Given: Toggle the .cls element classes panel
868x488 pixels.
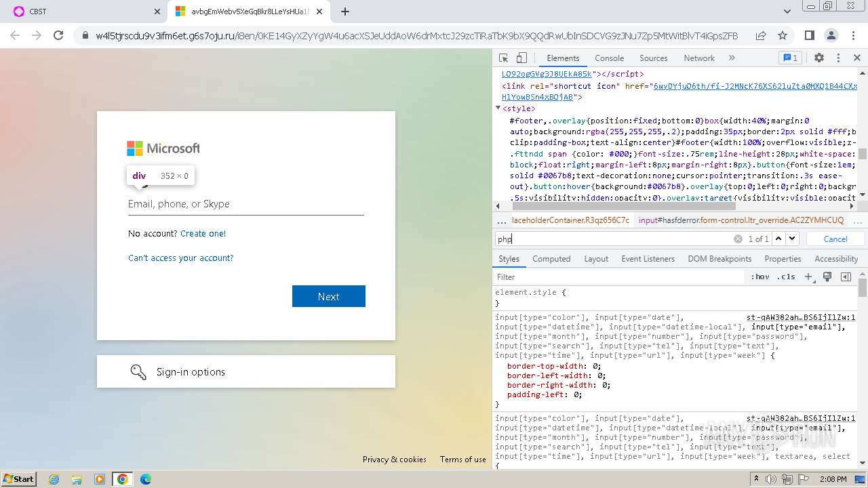Looking at the screenshot, I should click(x=786, y=277).
